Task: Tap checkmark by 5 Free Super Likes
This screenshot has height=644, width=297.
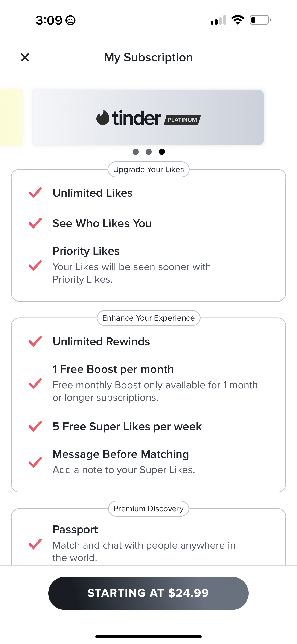Action: click(x=35, y=426)
